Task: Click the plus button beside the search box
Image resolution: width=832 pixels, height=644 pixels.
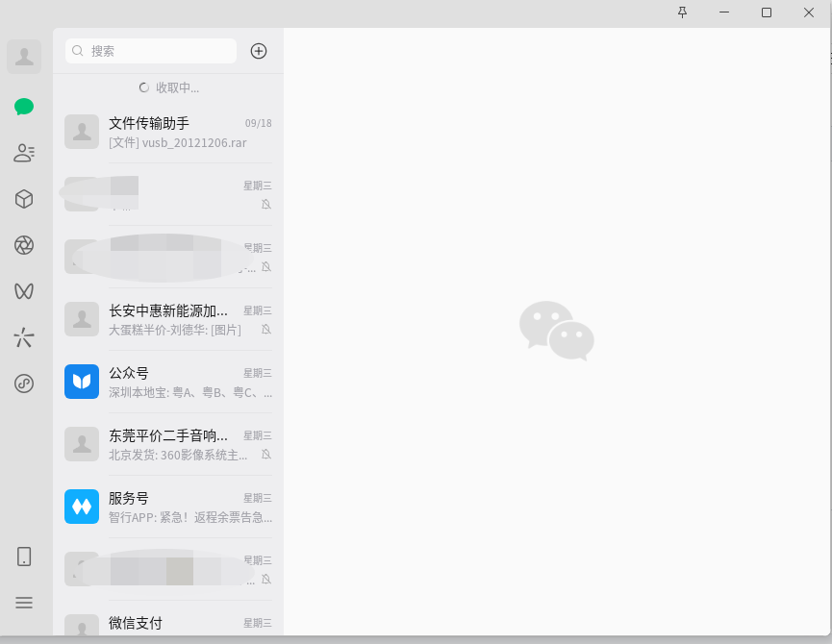Action: (259, 51)
